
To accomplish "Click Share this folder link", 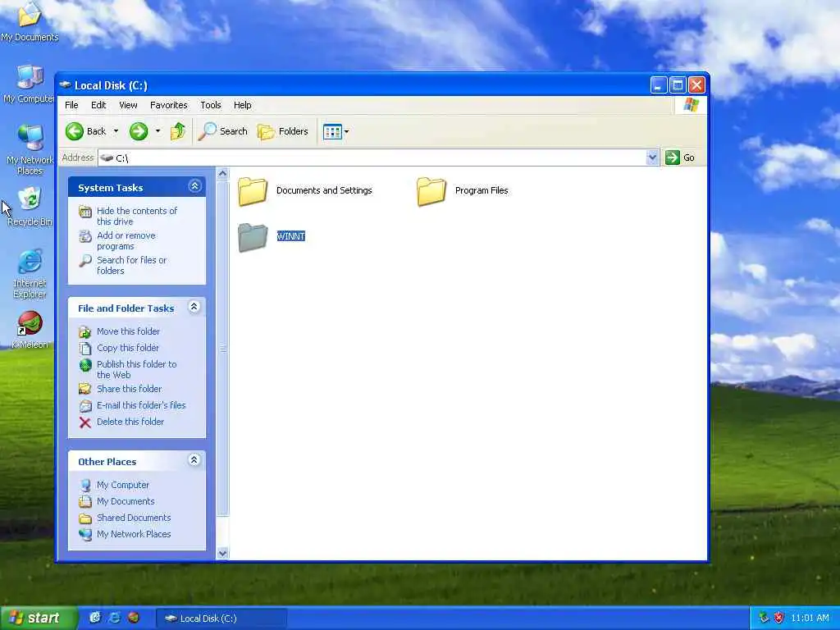I will coord(129,389).
